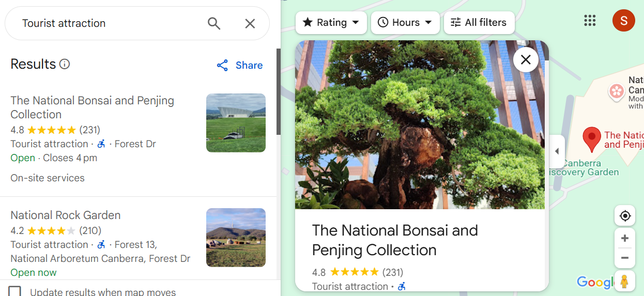644x296 pixels.
Task: Open the Rating filter dropdown arrow
Action: coord(355,22)
